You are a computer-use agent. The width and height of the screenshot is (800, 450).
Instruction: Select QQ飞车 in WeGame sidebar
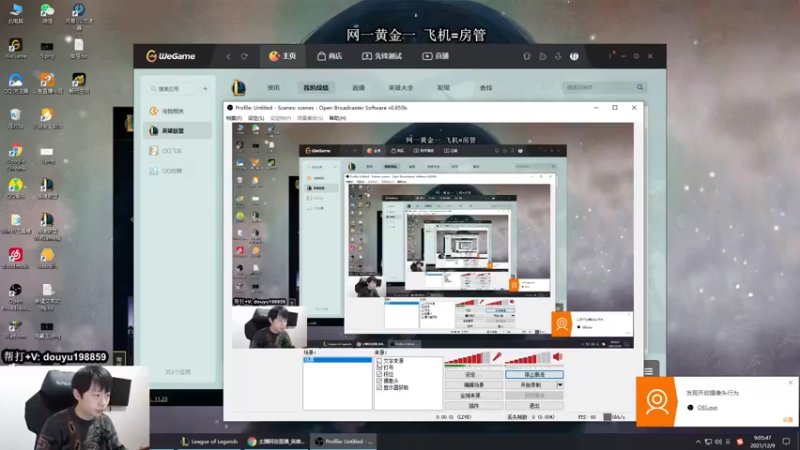tap(178, 151)
